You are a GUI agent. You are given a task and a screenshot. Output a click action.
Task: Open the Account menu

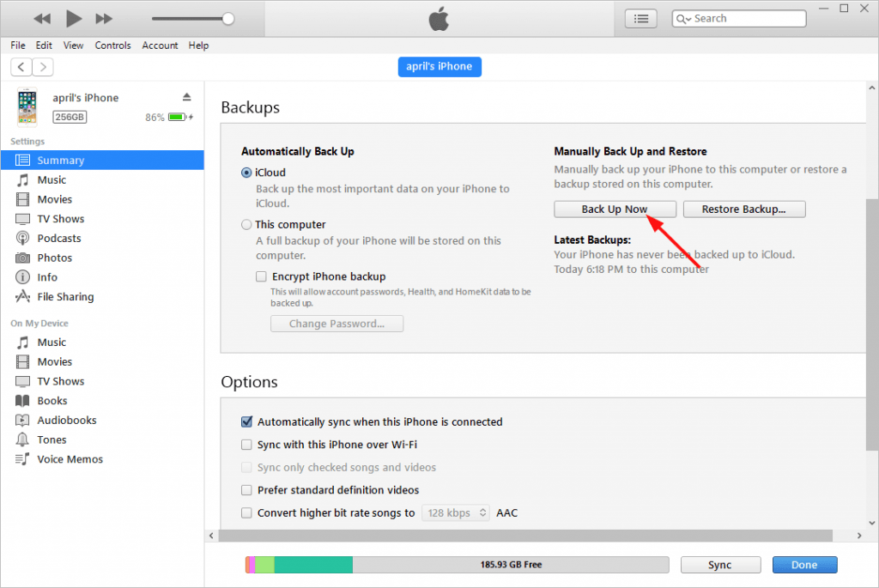[160, 45]
